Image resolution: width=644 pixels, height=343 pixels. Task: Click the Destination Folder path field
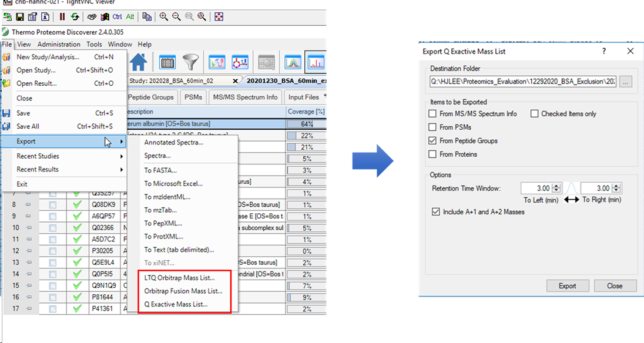pyautogui.click(x=523, y=82)
